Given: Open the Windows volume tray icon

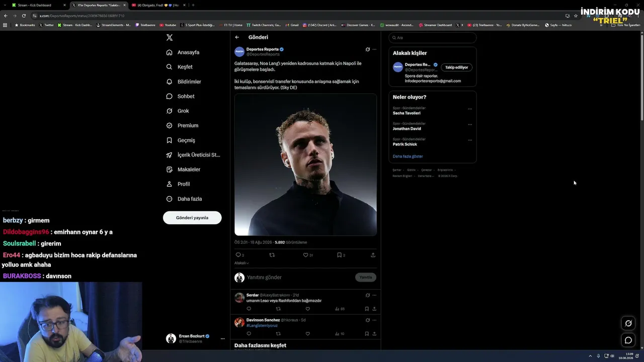Looking at the screenshot, I should (x=612, y=356).
